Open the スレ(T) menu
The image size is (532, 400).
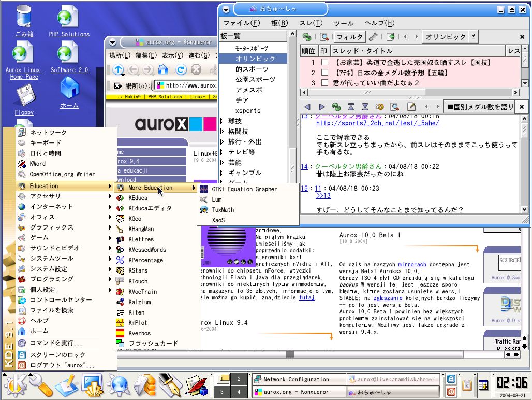(x=311, y=23)
